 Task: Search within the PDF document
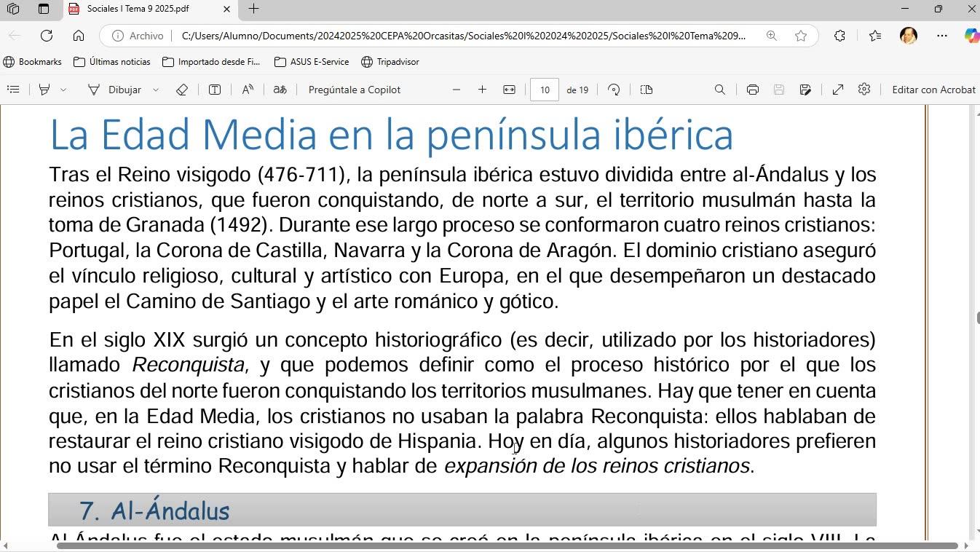(x=719, y=90)
